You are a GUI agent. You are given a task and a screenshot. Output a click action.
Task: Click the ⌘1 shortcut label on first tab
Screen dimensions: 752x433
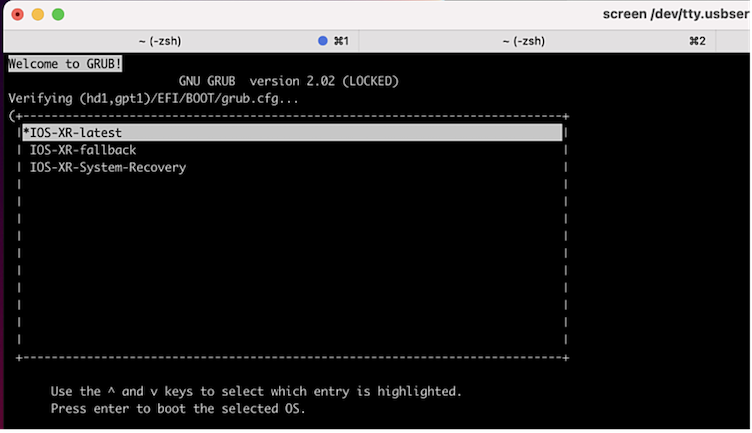(x=341, y=41)
